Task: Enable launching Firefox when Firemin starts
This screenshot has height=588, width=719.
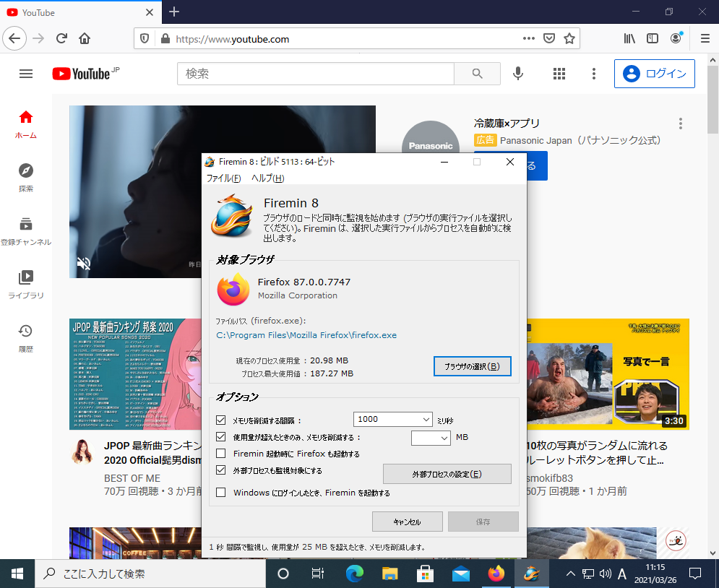Action: (221, 454)
